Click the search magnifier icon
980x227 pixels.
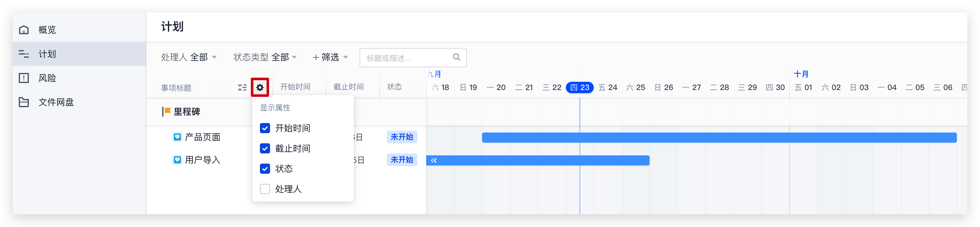click(x=457, y=57)
